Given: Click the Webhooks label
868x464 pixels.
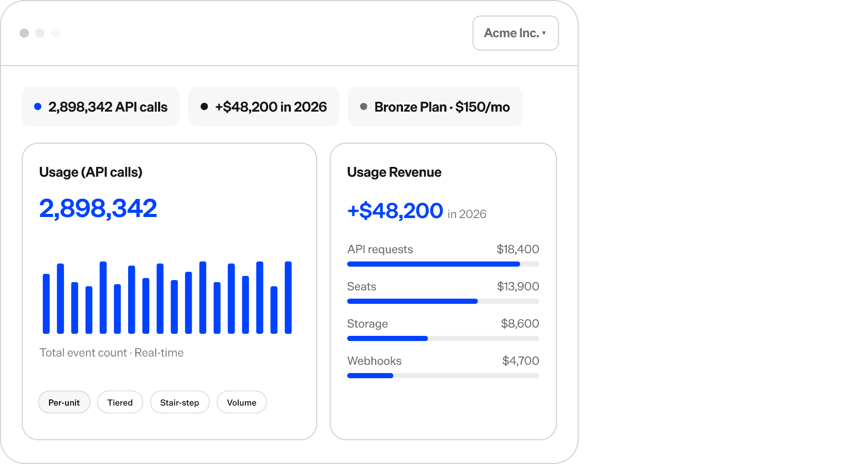Looking at the screenshot, I should coord(375,361).
